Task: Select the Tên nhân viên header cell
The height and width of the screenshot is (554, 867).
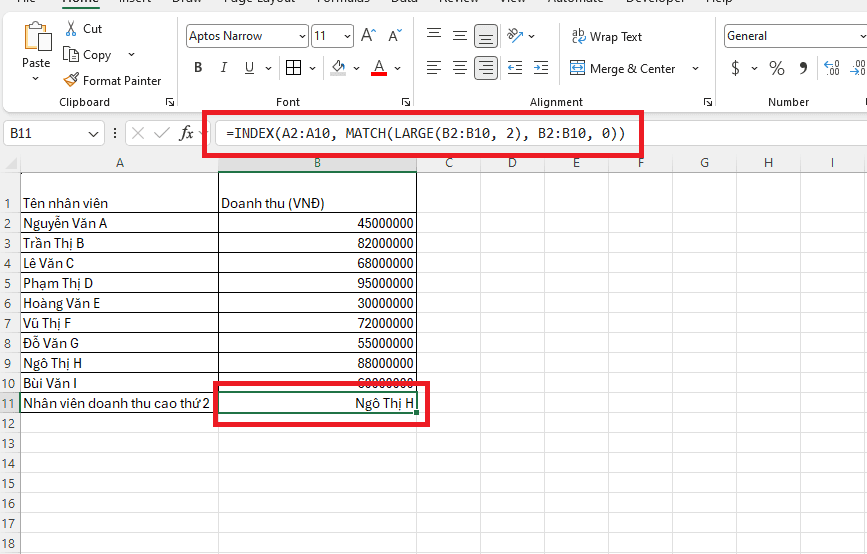Action: coord(119,192)
